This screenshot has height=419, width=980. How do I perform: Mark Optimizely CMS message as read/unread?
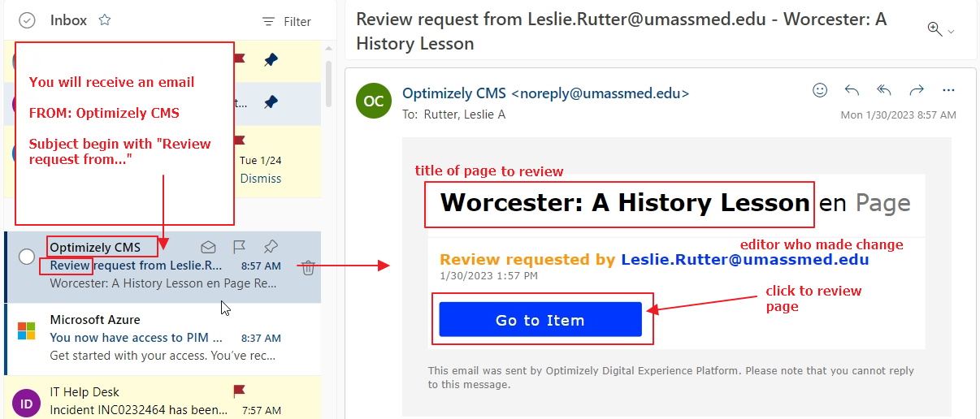(x=209, y=247)
